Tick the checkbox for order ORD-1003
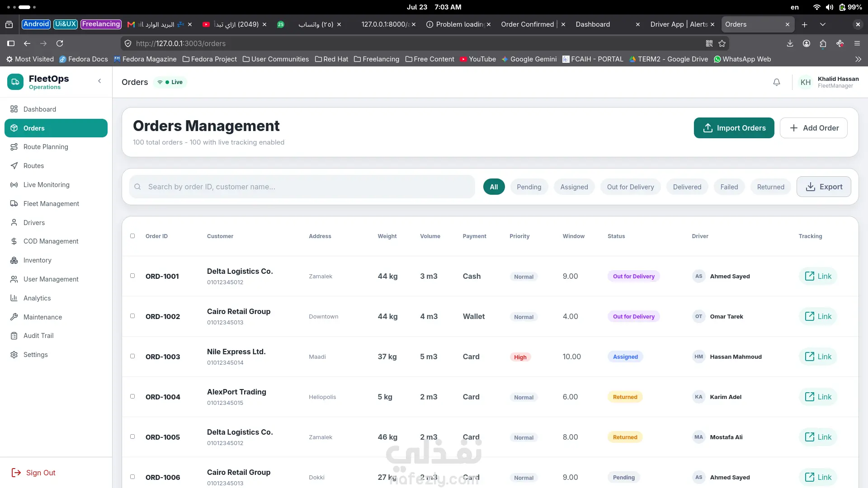This screenshot has height=488, width=868. coord(132,356)
